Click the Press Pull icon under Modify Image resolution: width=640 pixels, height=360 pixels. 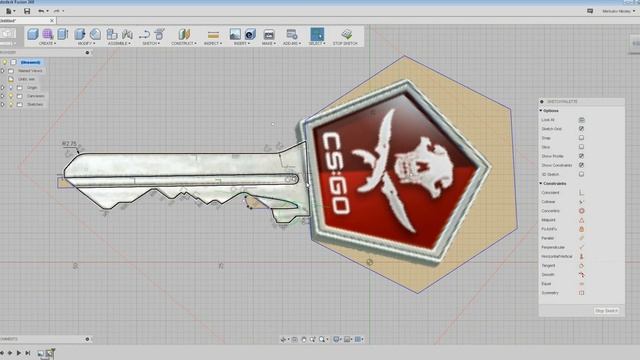coord(80,34)
